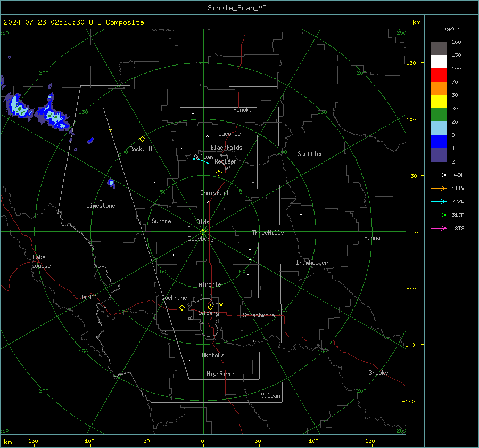
Task: Select the blue 4-8 color swatch
Action: coord(439,142)
